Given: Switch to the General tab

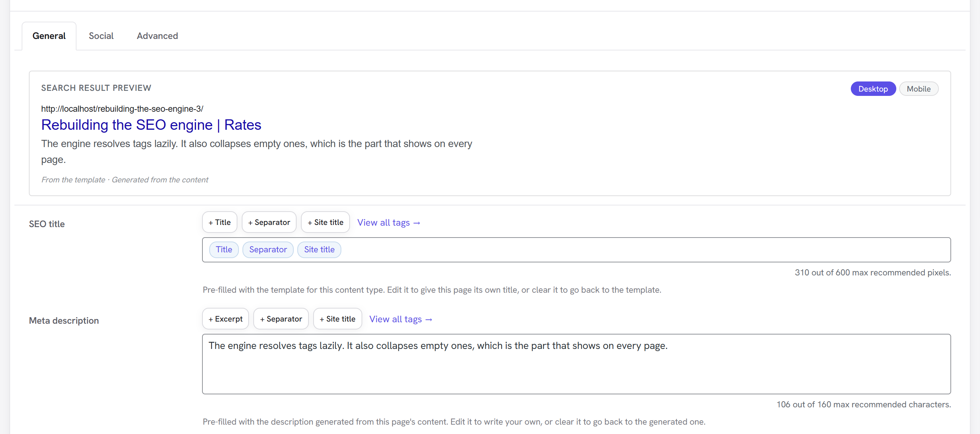Looking at the screenshot, I should tap(49, 36).
